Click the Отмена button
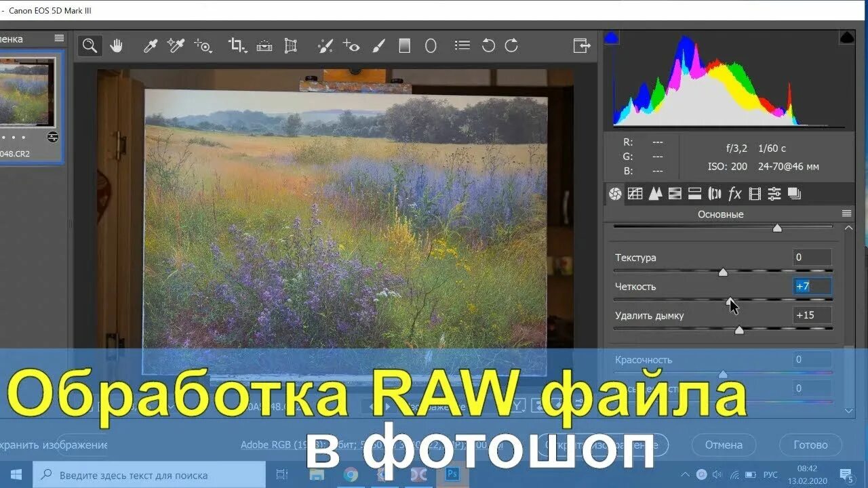The image size is (868, 488). (x=724, y=445)
